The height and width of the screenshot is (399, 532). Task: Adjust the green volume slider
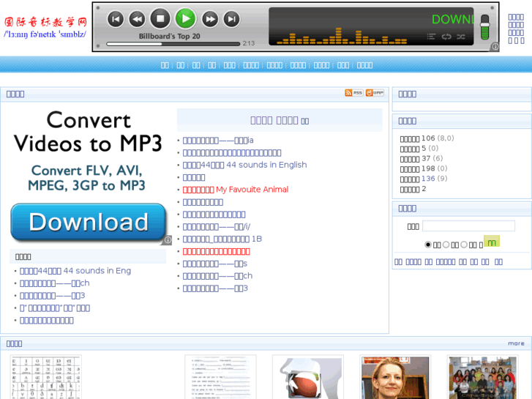pyautogui.click(x=485, y=28)
